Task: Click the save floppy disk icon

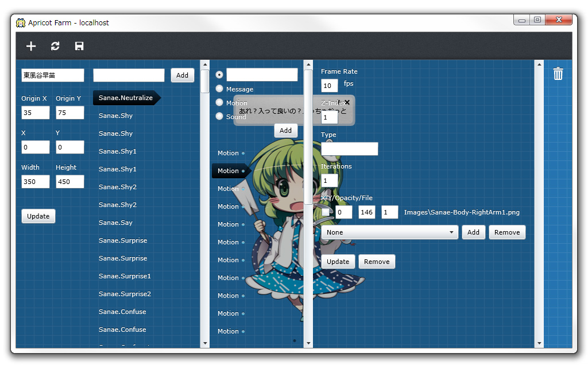Action: (79, 46)
